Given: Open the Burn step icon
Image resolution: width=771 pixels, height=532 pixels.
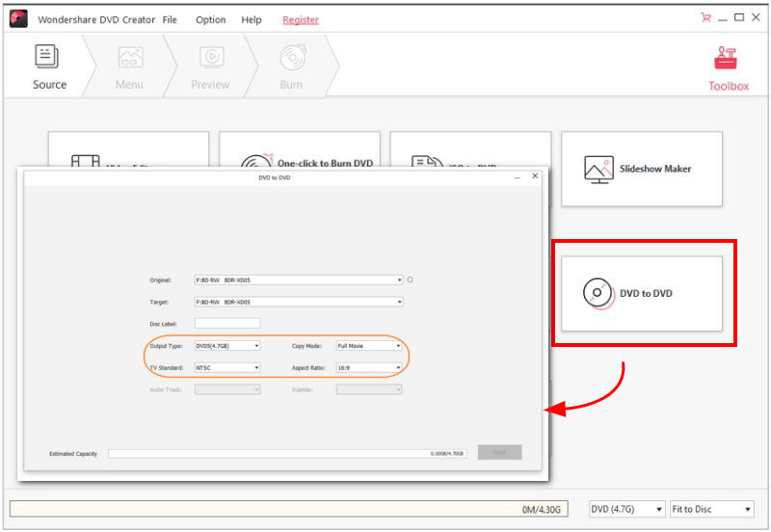Looking at the screenshot, I should 293,58.
